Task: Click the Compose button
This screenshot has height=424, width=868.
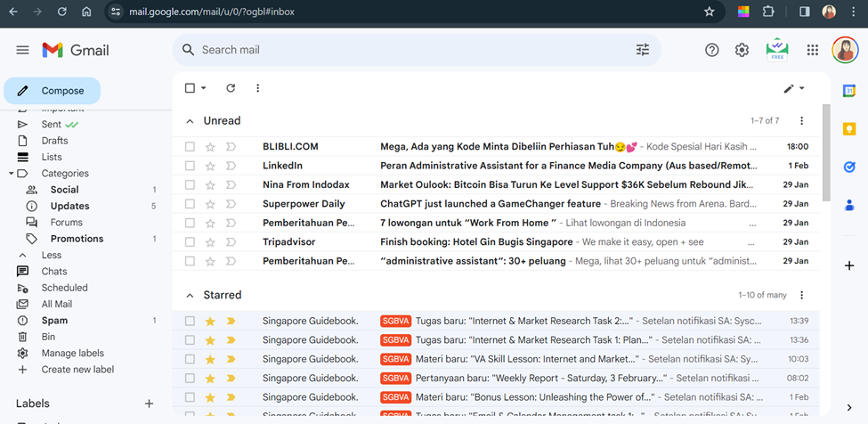Action: [x=53, y=91]
